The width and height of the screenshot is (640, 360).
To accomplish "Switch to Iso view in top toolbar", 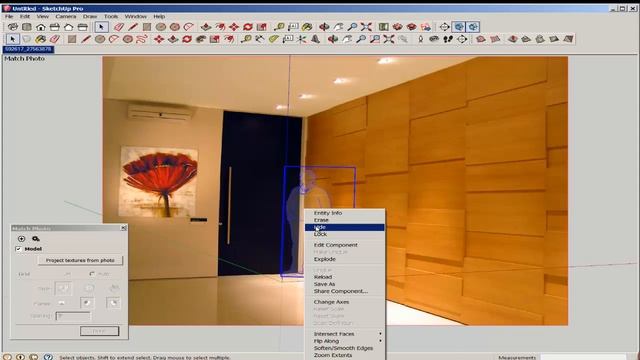I will pyautogui.click(x=13, y=27).
